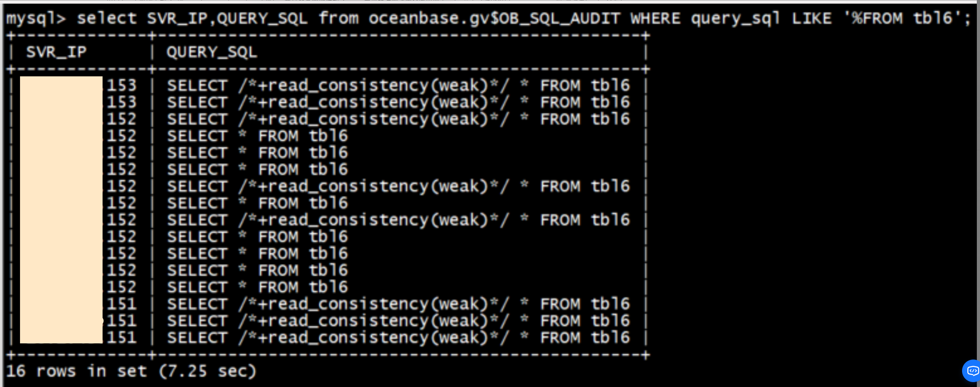Click the mysql> command prompt
Viewport: 980px width, 387px height.
pos(36,19)
